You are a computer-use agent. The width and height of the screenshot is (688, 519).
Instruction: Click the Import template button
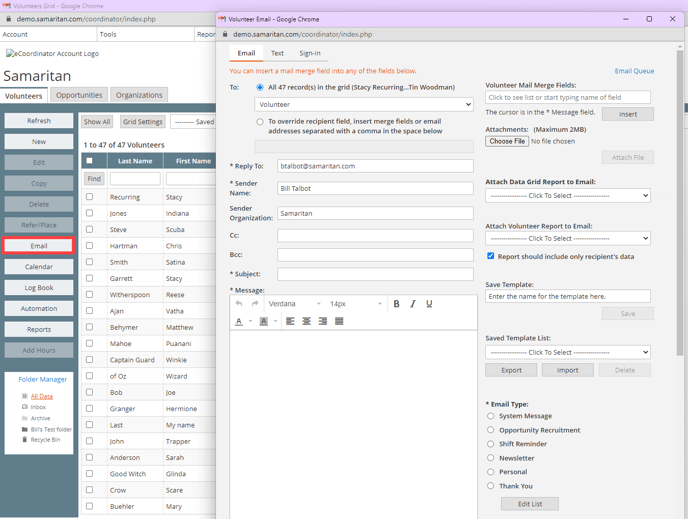point(567,370)
